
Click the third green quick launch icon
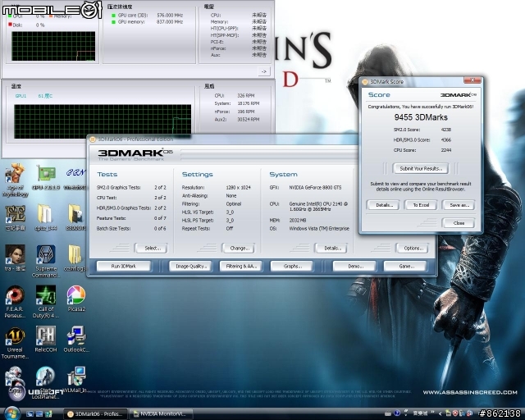[x=48, y=414]
